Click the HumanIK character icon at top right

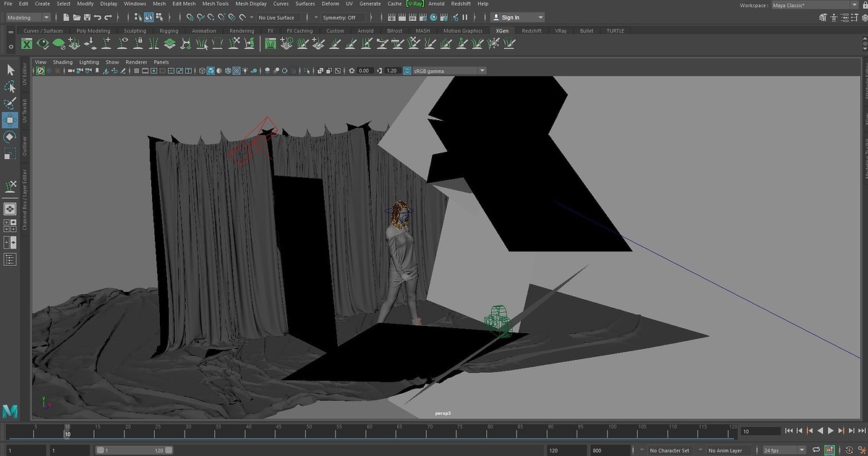tap(835, 17)
